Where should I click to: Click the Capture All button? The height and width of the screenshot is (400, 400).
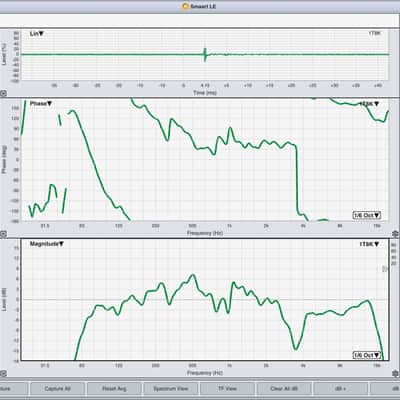point(57,389)
